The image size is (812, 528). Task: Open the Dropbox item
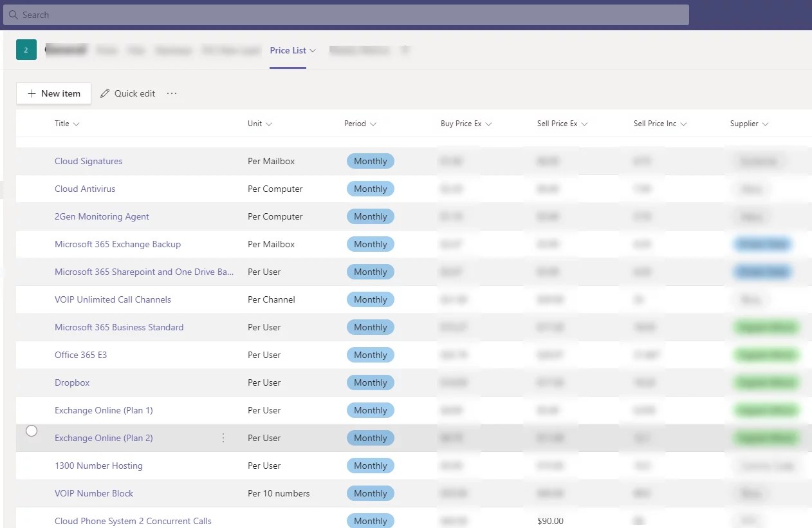click(72, 382)
